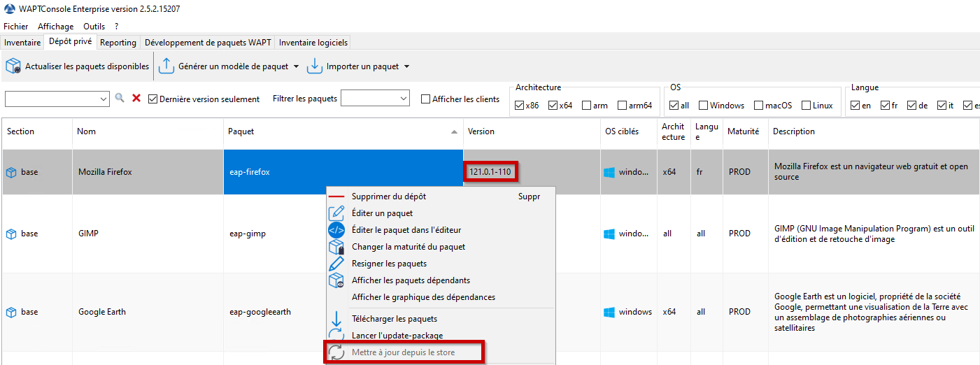Clear search with the red X icon
The height and width of the screenshot is (365, 980).
[136, 99]
